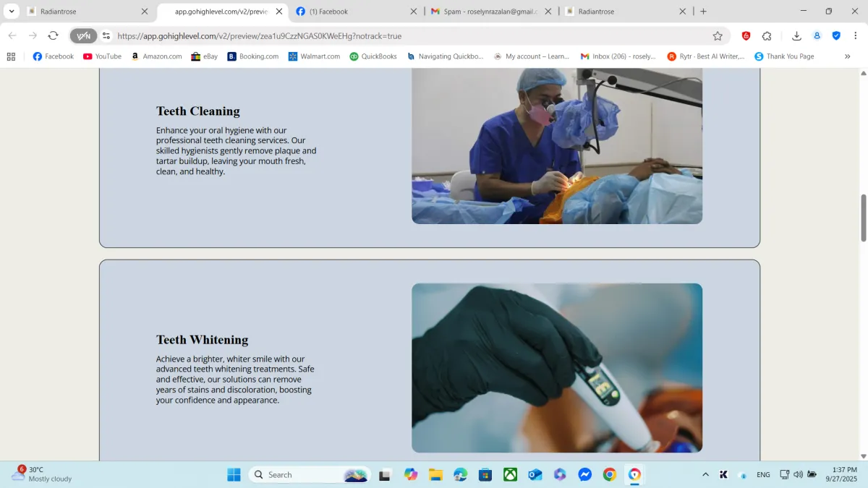Click the Teeth Whitening gloved hand photo

coord(557,368)
